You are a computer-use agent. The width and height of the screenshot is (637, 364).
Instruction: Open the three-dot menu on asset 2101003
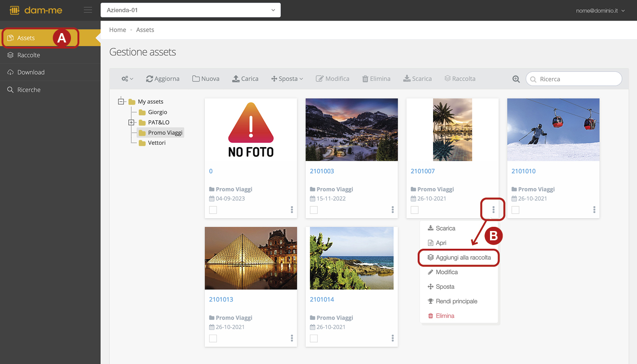pyautogui.click(x=392, y=210)
